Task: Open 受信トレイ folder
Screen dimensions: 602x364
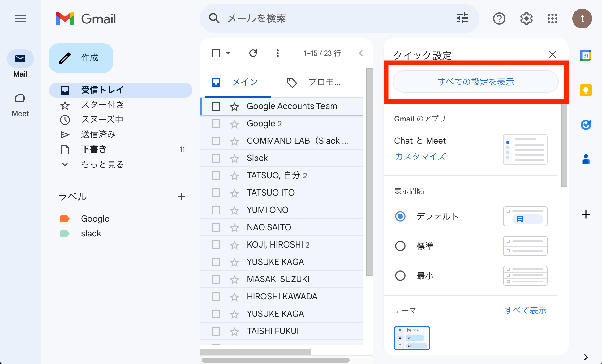Action: coord(121,90)
